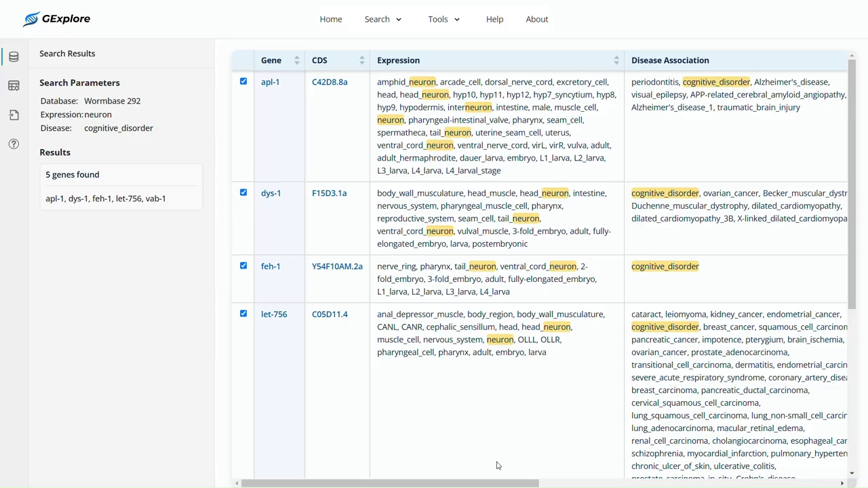Click the Search Parameters heading
Viewport: 868px width, 488px height.
click(79, 83)
